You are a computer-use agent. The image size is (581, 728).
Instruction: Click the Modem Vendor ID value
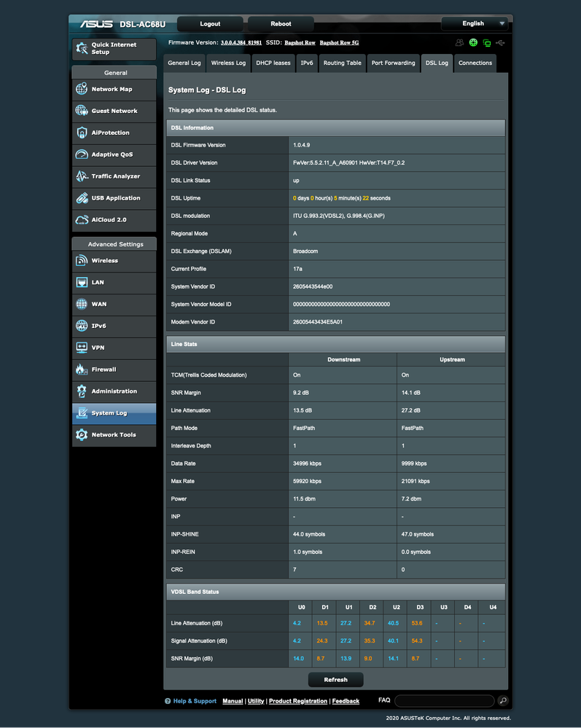(x=318, y=322)
